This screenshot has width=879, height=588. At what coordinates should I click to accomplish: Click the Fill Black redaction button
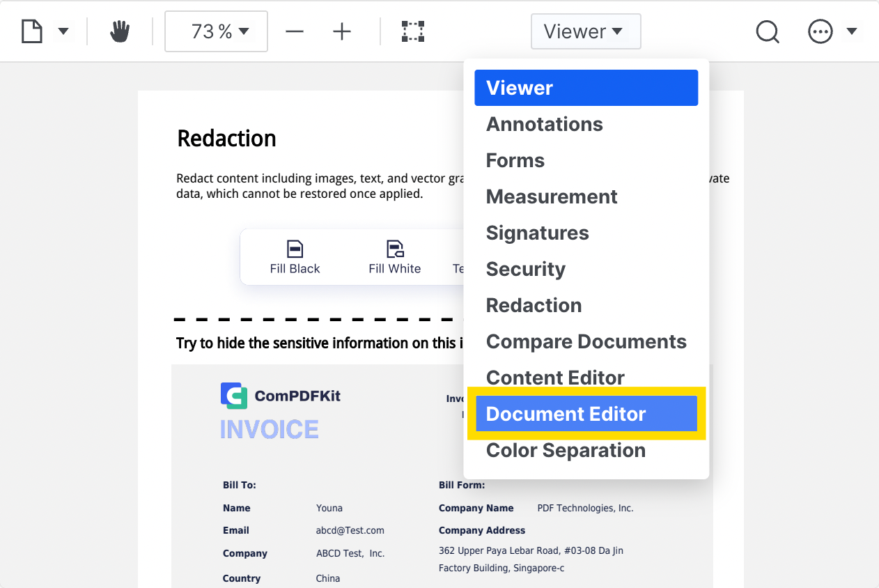tap(295, 258)
